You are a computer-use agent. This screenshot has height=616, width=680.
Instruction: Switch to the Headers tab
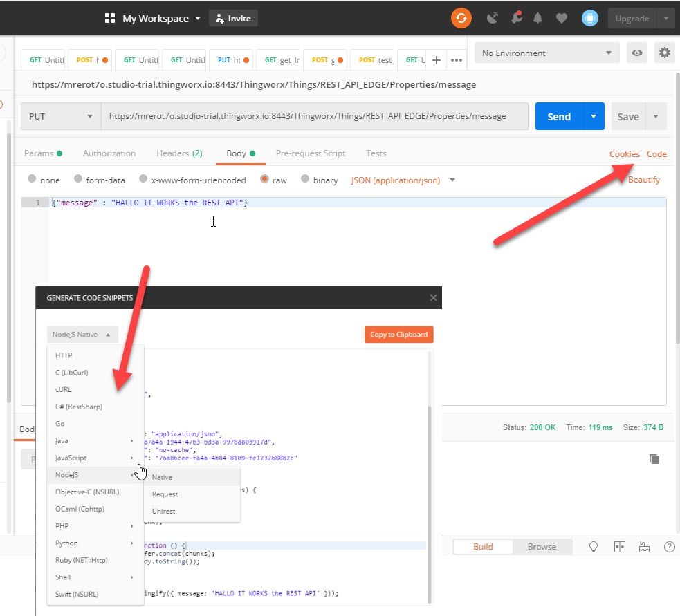point(179,153)
